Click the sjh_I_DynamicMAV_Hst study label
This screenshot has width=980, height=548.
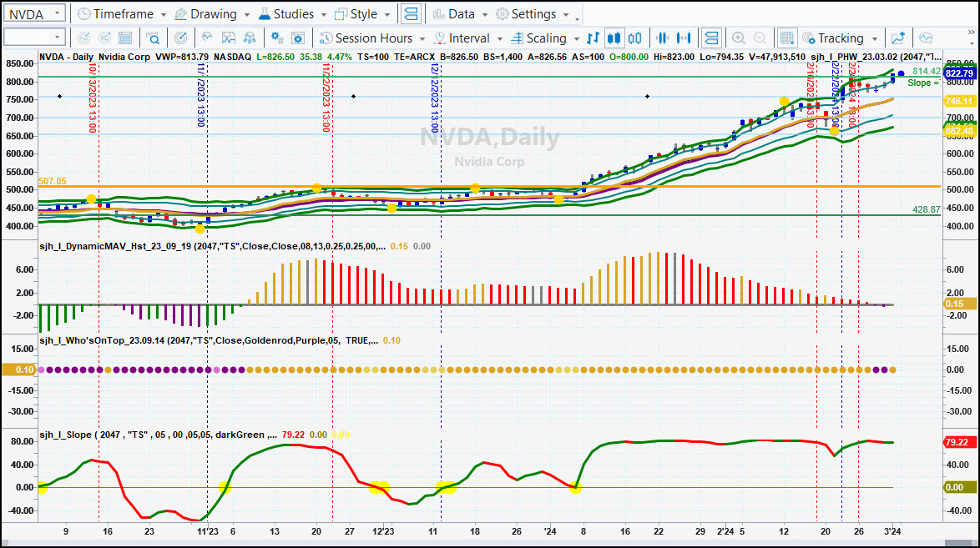pos(213,246)
